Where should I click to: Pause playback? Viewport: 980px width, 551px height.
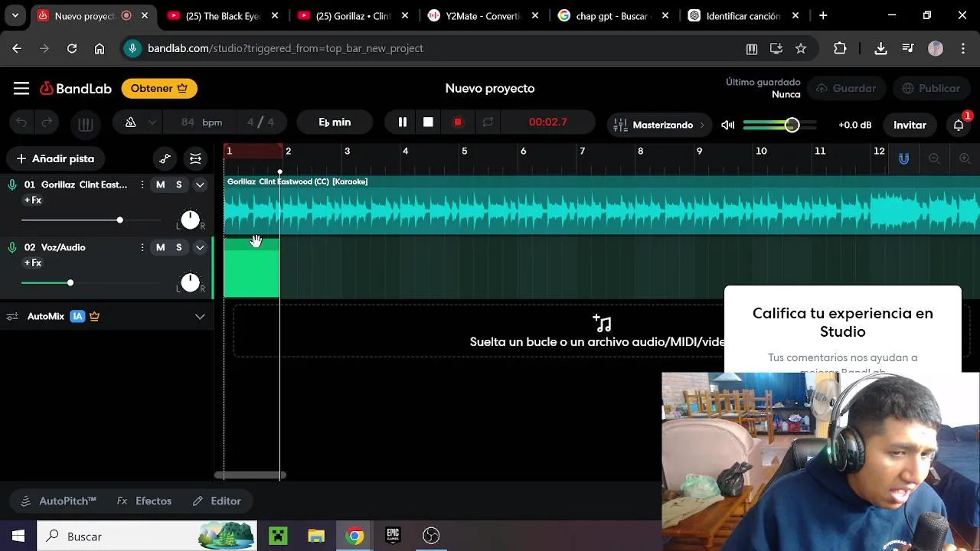(x=402, y=122)
